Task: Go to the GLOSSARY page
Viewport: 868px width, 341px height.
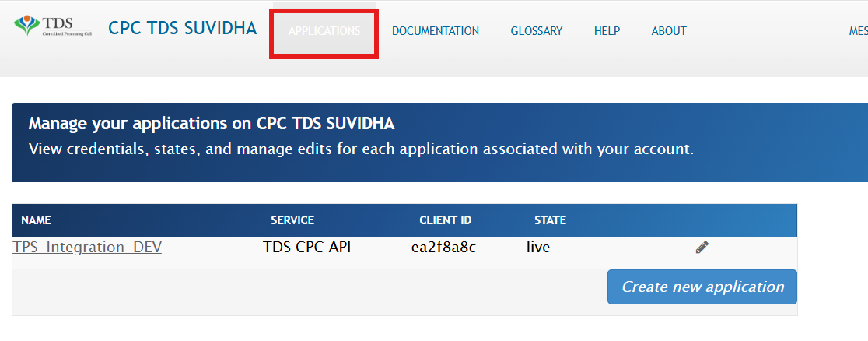Action: [x=537, y=31]
